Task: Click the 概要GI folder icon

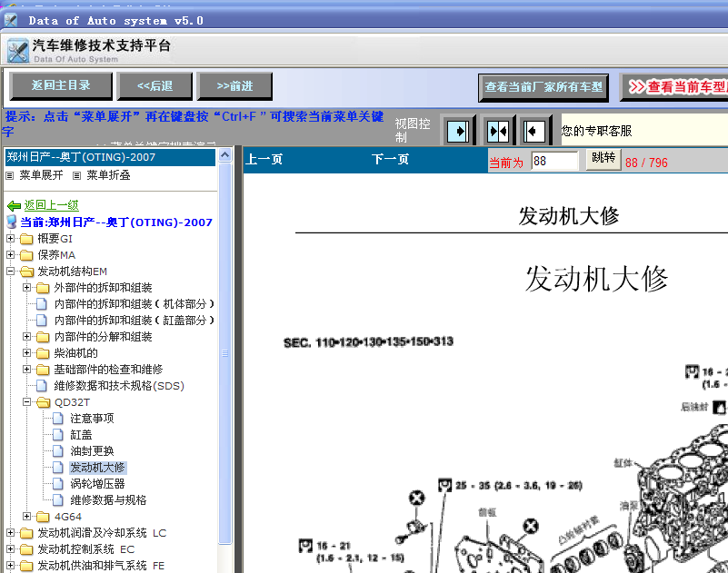Action: click(x=26, y=239)
